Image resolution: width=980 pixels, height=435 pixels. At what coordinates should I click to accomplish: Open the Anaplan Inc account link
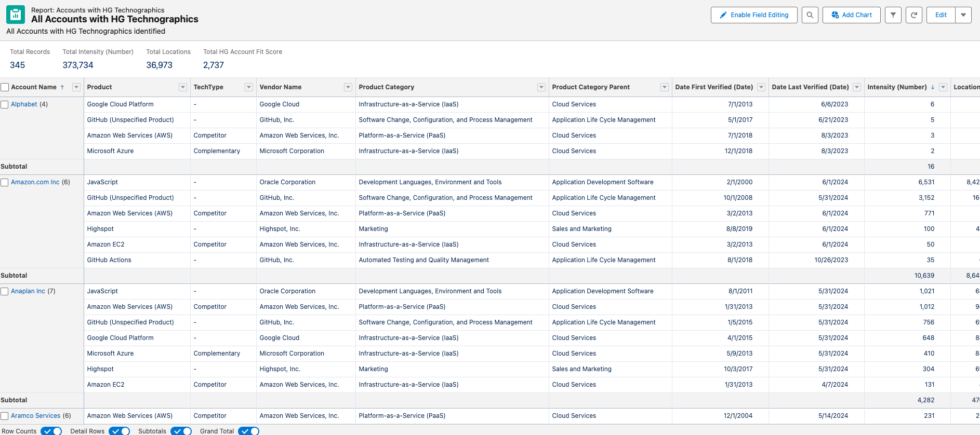coord(28,291)
